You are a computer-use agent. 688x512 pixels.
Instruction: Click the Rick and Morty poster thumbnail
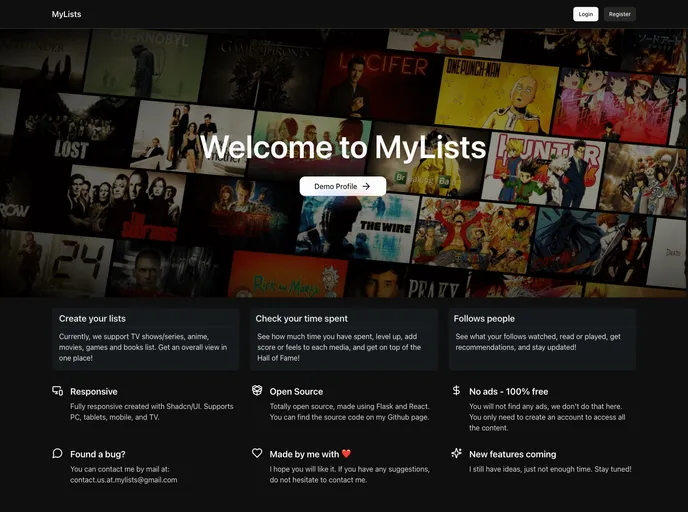coord(287,276)
